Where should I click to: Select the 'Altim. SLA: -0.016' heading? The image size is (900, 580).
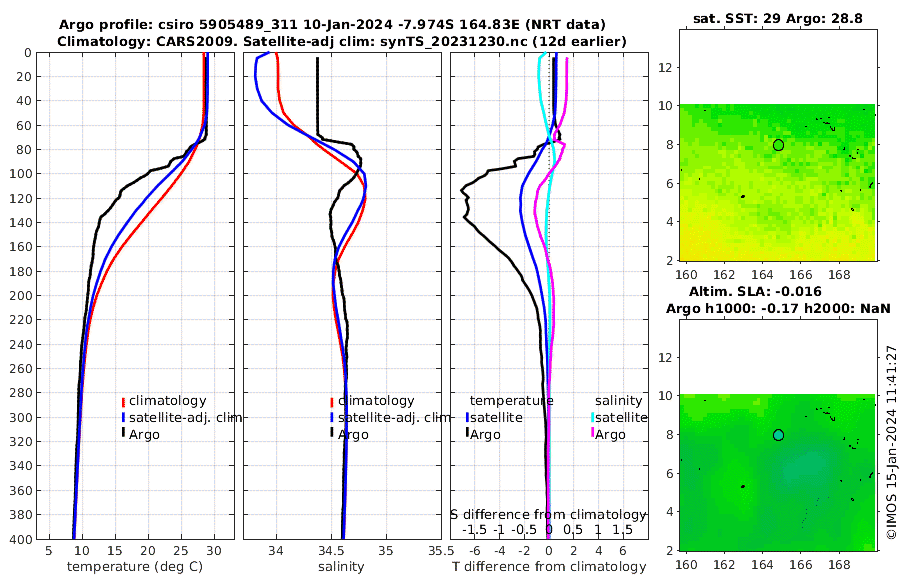point(755,291)
